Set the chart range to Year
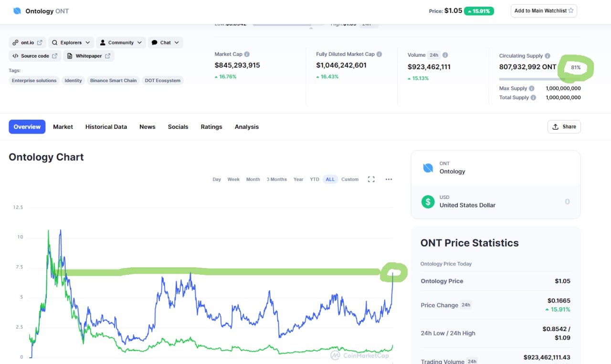This screenshot has width=611, height=364. point(298,179)
